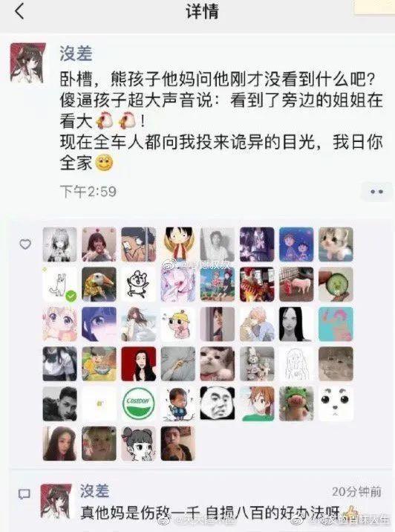This screenshot has width=395, height=532.
Task: Open post author's avatar at top
Action: coord(28,63)
